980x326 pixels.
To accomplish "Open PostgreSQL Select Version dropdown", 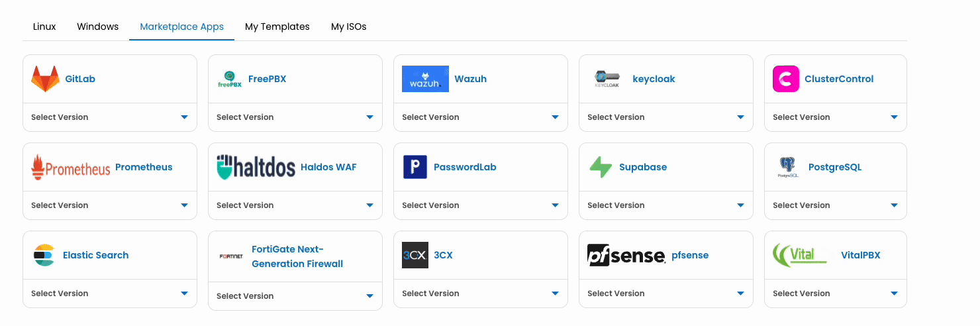I will pyautogui.click(x=836, y=205).
